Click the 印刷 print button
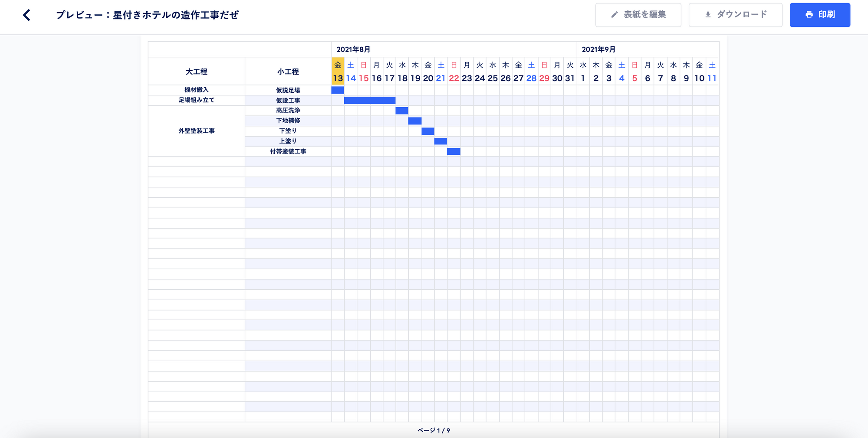This screenshot has width=868, height=438. (820, 15)
